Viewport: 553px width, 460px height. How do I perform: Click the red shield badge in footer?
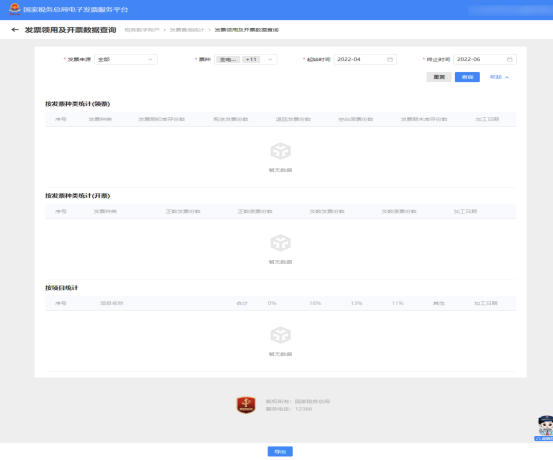pos(246,405)
